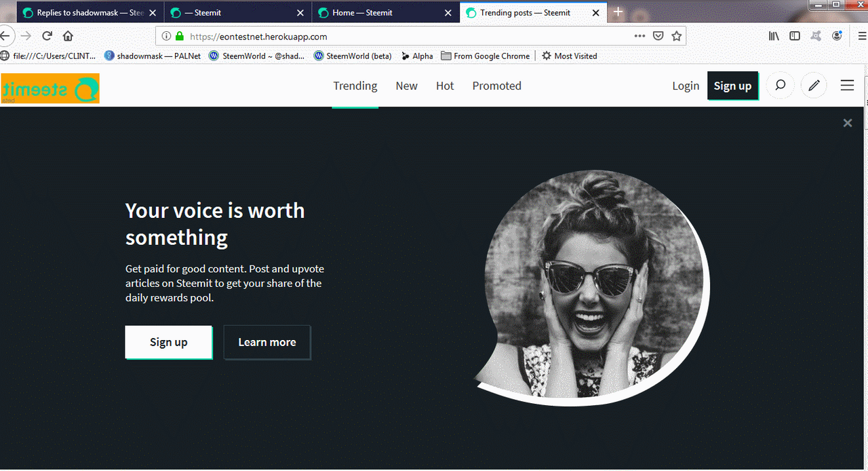Click the 'Your voice is worth something' headline
This screenshot has height=471, width=868.
[x=215, y=224]
